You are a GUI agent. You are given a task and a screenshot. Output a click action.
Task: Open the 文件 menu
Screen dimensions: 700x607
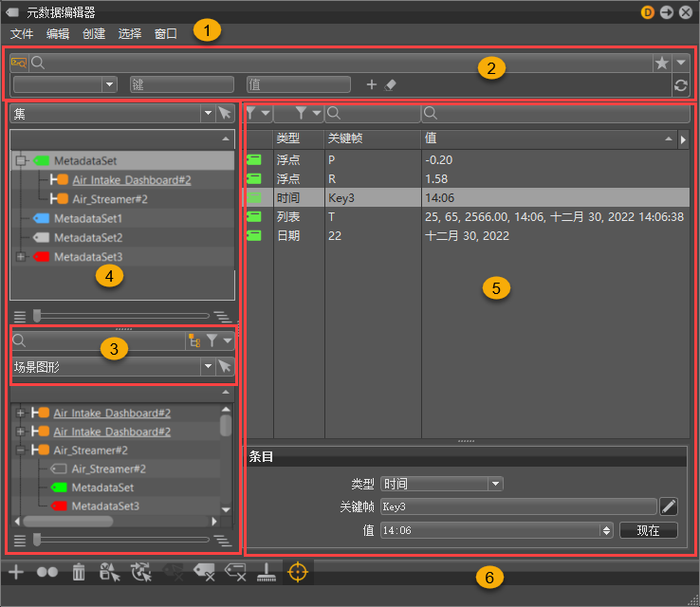22,33
